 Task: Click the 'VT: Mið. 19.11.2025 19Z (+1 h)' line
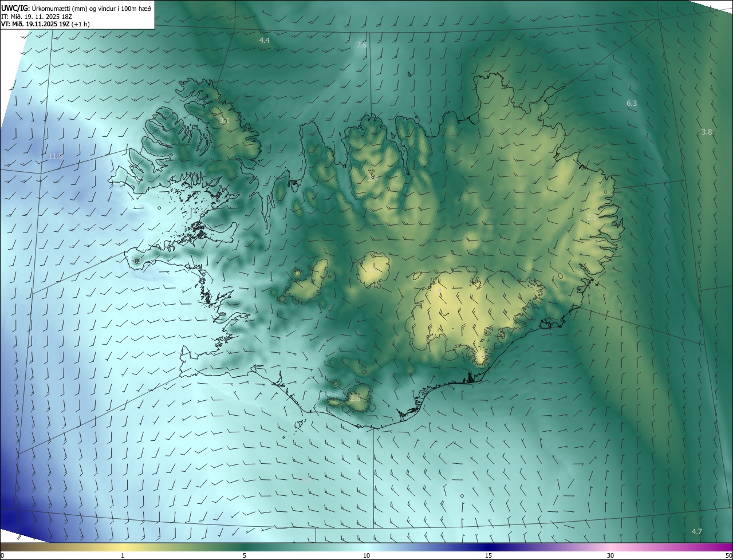pos(45,24)
